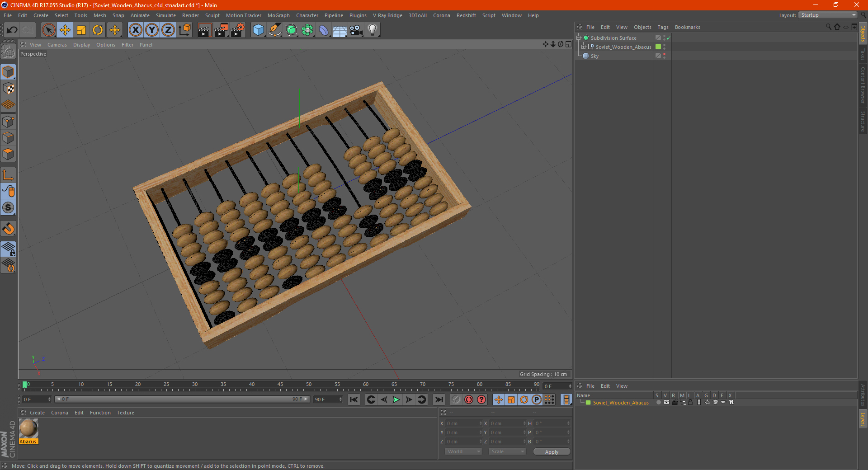This screenshot has height=470, width=868.
Task: Activate the Scale tool icon
Action: 81,30
